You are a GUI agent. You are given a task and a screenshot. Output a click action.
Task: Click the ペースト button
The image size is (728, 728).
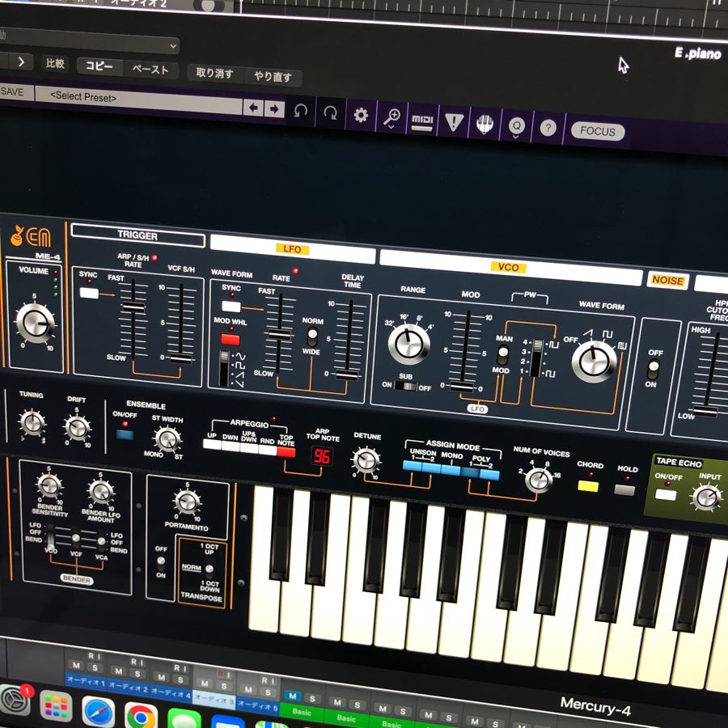click(150, 70)
